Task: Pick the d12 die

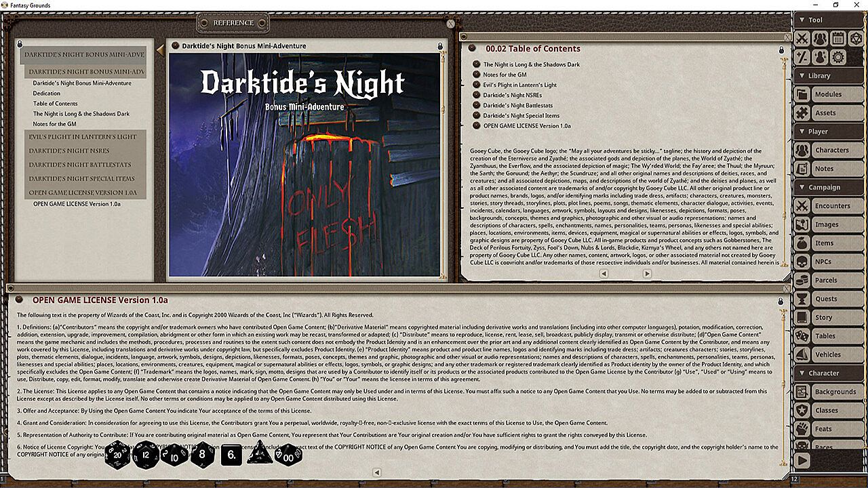Action: [146, 455]
